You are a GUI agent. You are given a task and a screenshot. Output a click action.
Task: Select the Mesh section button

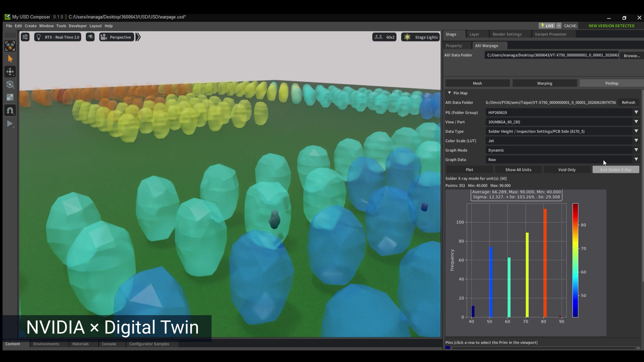477,84
